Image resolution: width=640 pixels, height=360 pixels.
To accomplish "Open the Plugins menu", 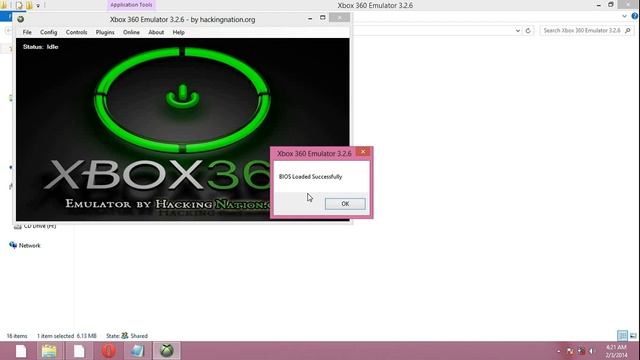I will (x=105, y=32).
